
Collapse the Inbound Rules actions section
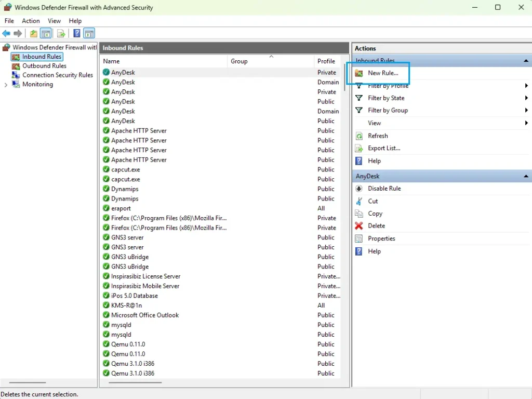click(526, 61)
